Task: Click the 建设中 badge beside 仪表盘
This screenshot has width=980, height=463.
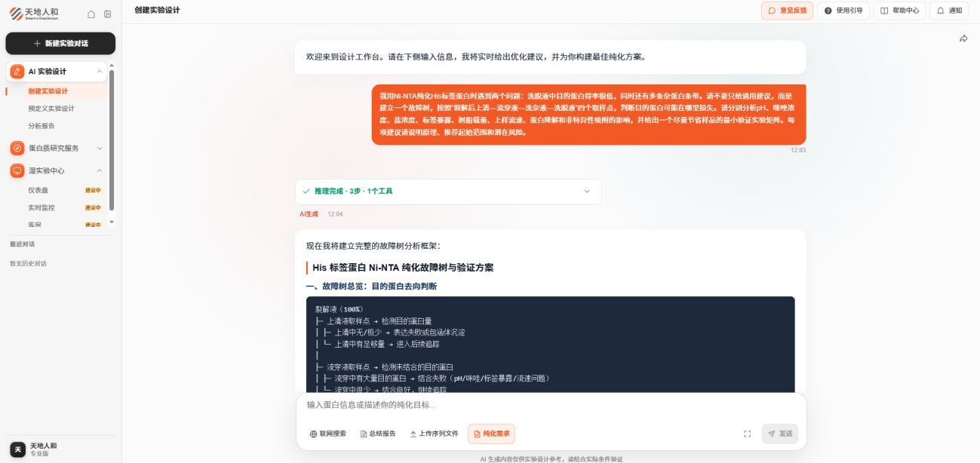Action: point(93,190)
